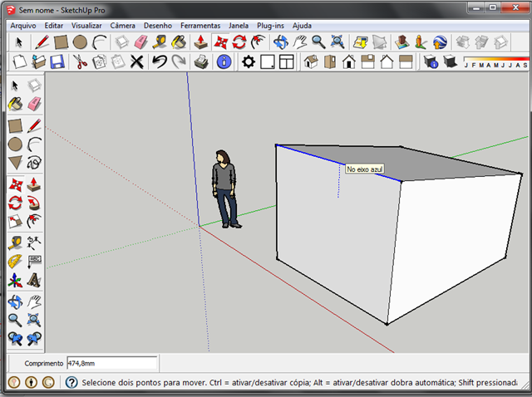Select the Line pencil in the side palette
The width and height of the screenshot is (532, 397).
[34, 125]
